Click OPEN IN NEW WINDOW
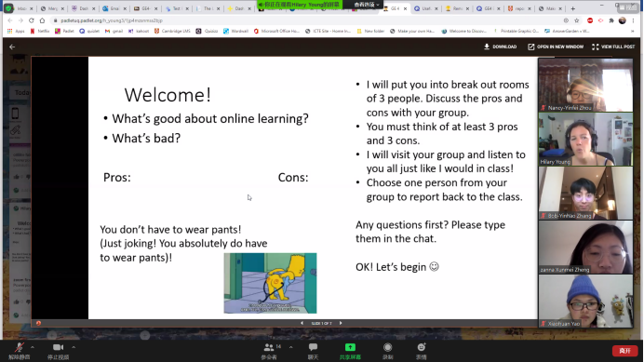The image size is (644, 362). pyautogui.click(x=556, y=47)
